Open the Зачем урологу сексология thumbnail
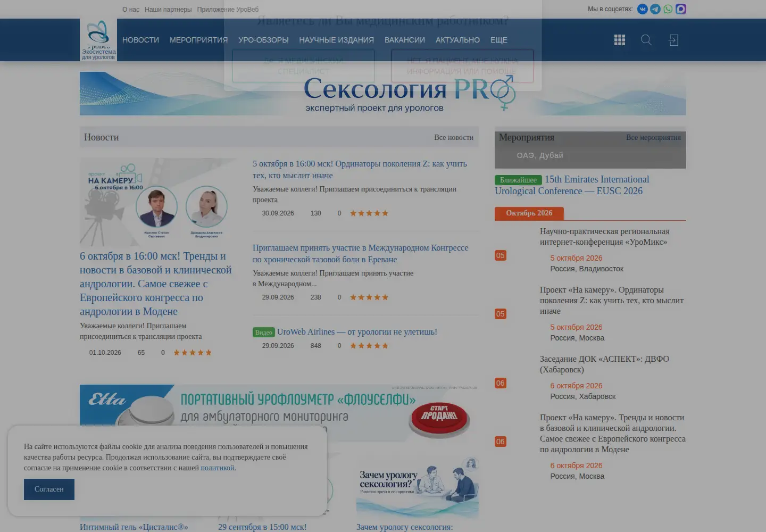Viewport: 766px width, 532px height. (x=418, y=487)
